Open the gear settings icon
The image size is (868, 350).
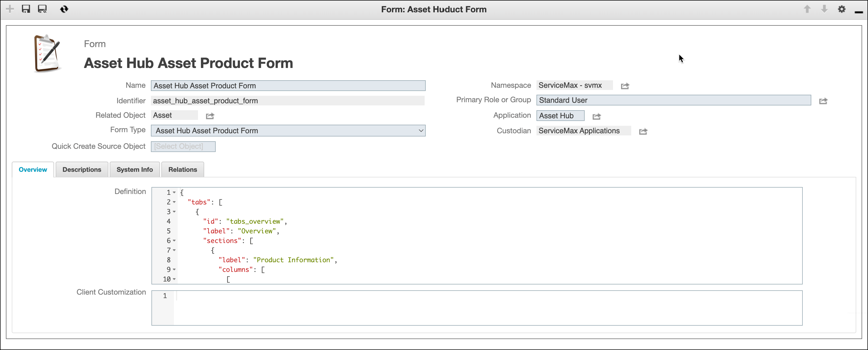pos(842,9)
